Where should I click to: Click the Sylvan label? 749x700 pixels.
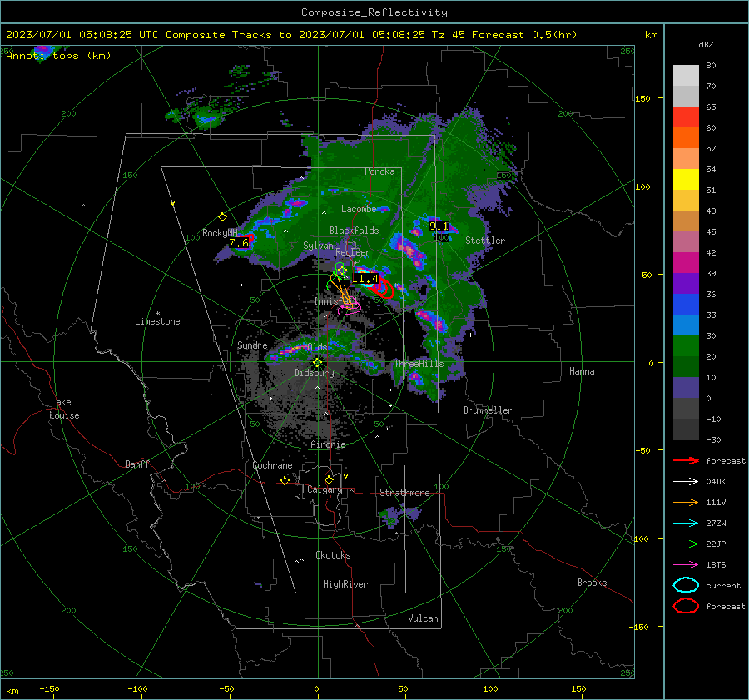coord(318,246)
